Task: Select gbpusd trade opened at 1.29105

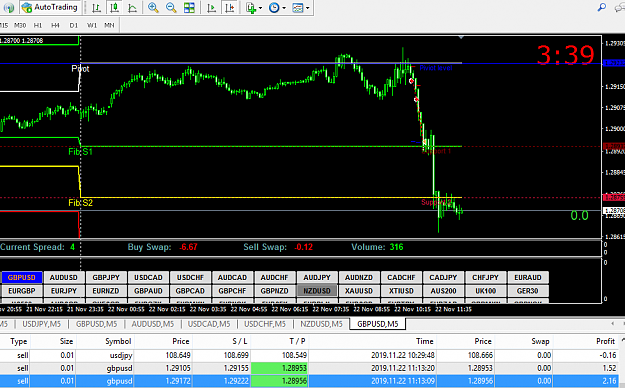Action: coord(309,368)
